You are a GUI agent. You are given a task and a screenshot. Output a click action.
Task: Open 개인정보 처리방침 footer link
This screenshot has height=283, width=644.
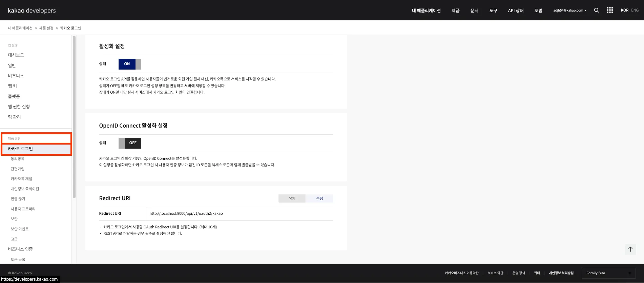[x=561, y=273]
